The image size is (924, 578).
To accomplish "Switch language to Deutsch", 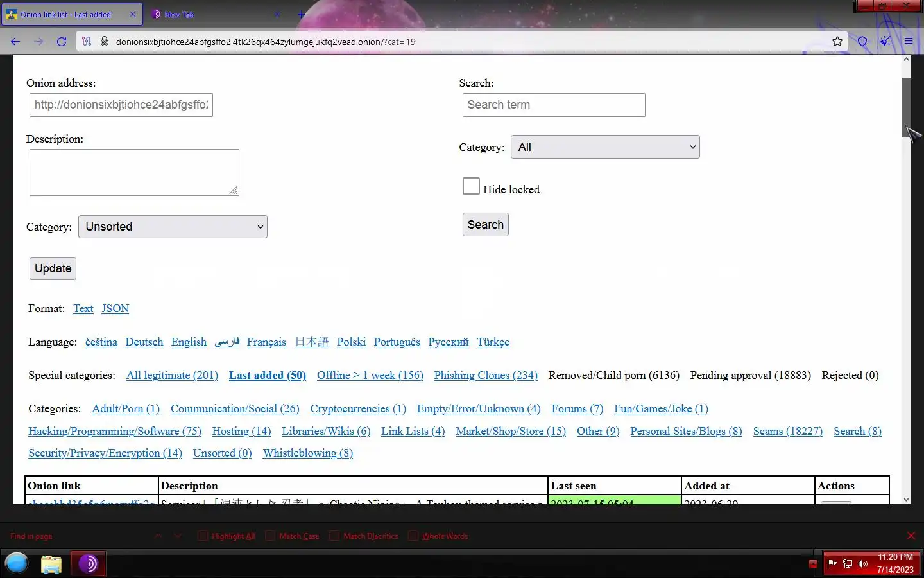I will pyautogui.click(x=144, y=342).
